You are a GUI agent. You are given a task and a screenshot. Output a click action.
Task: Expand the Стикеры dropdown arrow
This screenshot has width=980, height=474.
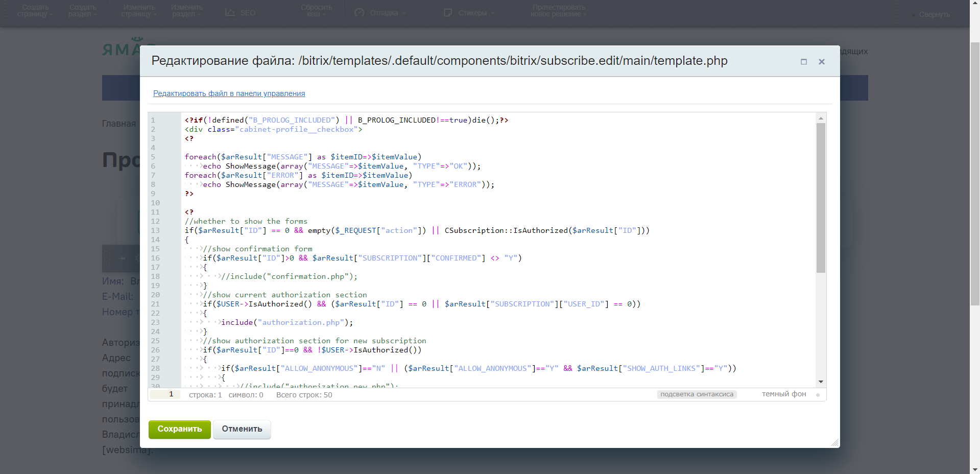click(493, 13)
